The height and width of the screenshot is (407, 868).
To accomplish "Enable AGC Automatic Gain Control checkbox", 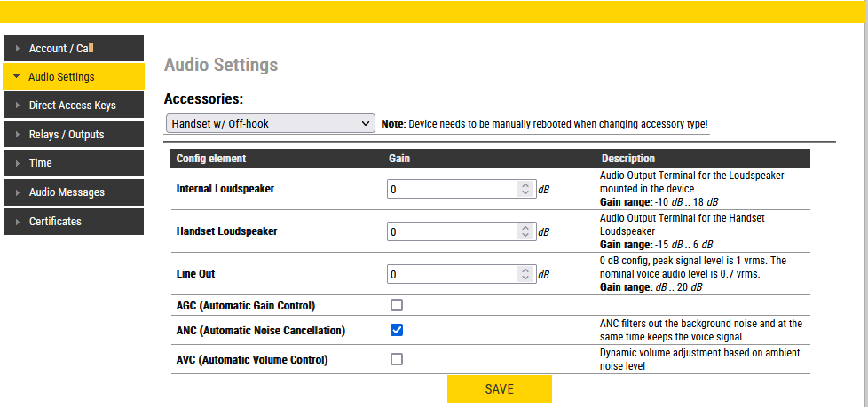I will [397, 305].
